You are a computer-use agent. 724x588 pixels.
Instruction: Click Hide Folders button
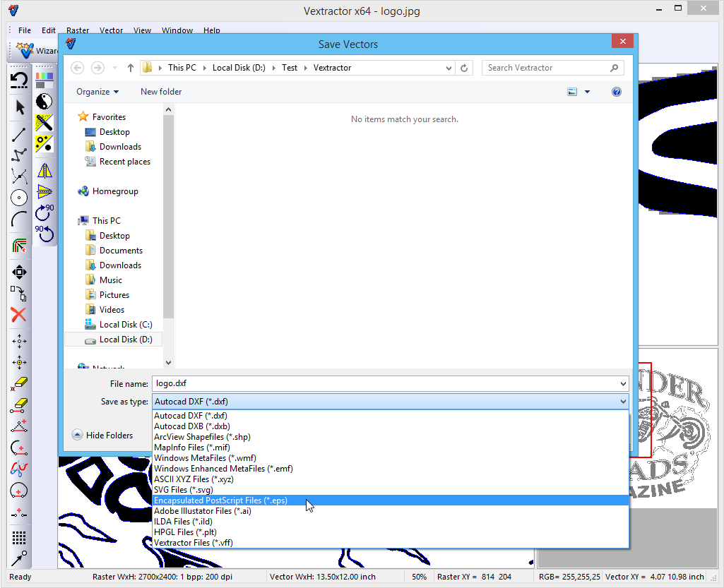102,436
